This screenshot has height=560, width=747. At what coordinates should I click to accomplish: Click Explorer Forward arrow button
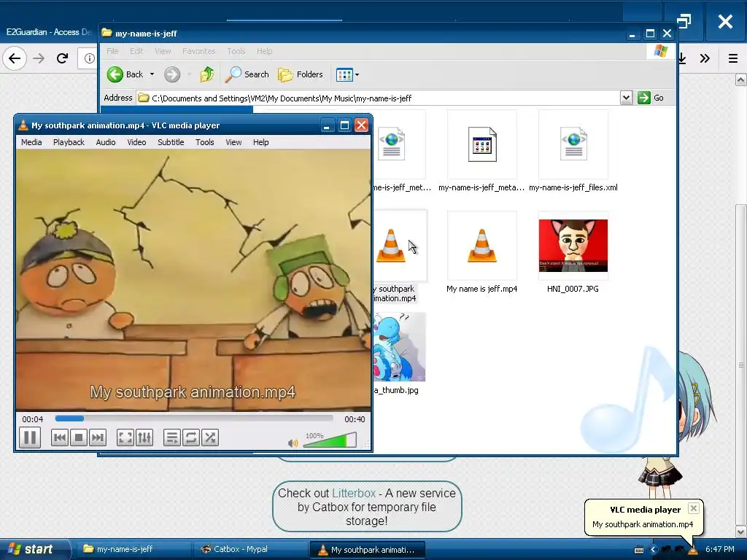172,74
